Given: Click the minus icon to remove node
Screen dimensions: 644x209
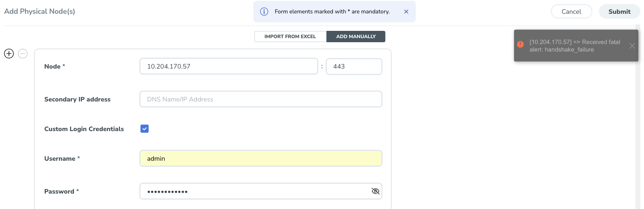Looking at the screenshot, I should 23,54.
